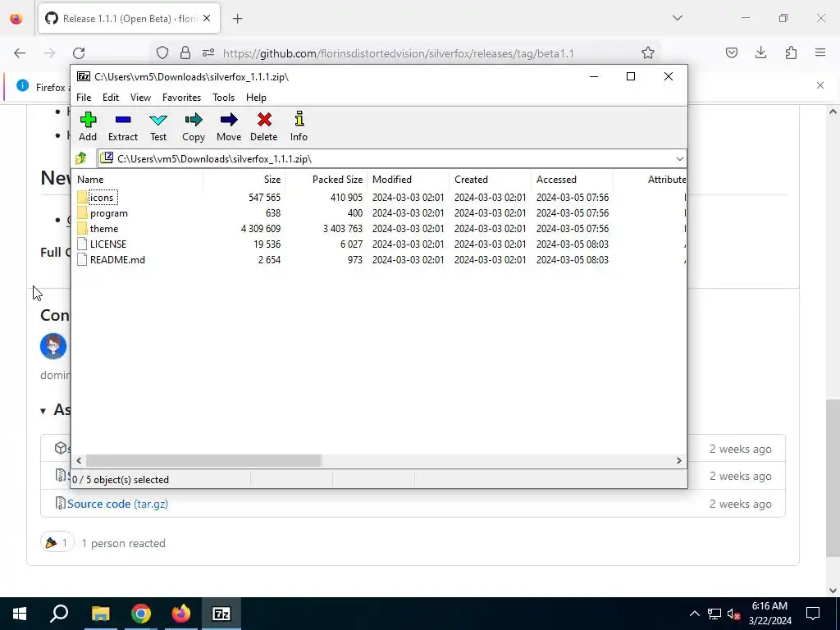Show hidden system tray icons
Image resolution: width=840 pixels, height=630 pixels.
pos(694,614)
